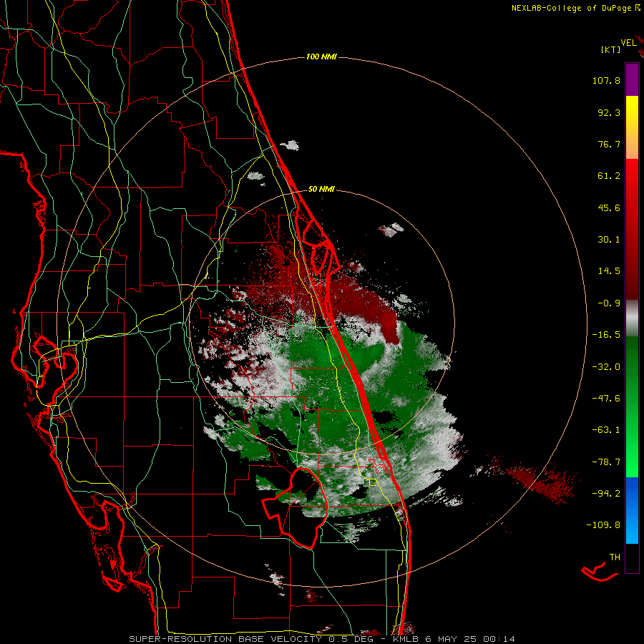Select the -109.8 scale value

pos(603,525)
